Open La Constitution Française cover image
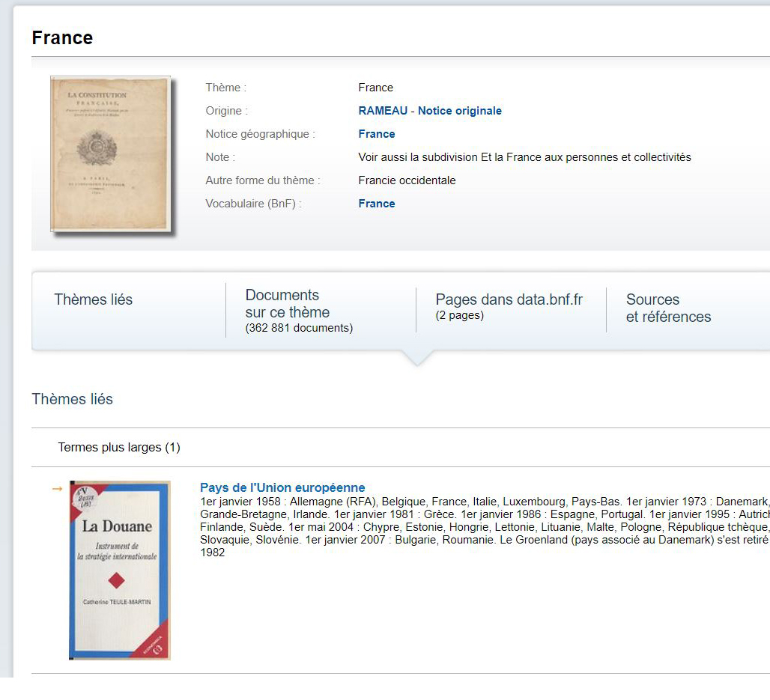Image resolution: width=770 pixels, height=700 pixels. coord(111,154)
